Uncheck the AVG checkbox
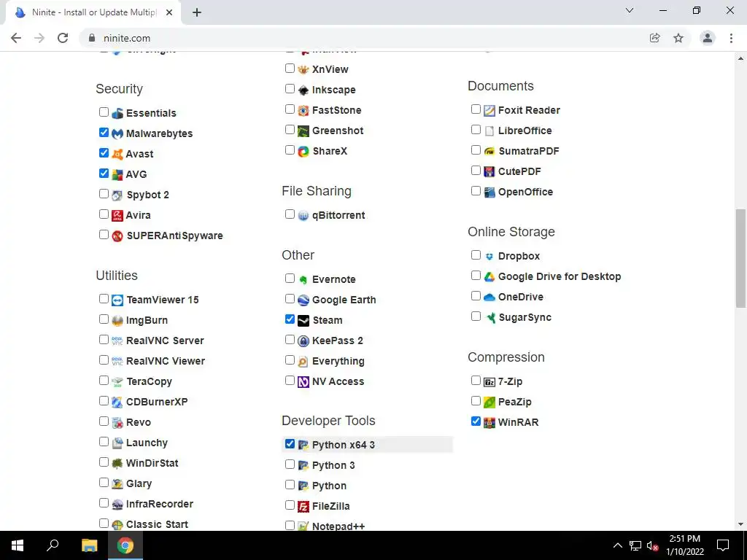The image size is (747, 560). click(x=104, y=174)
